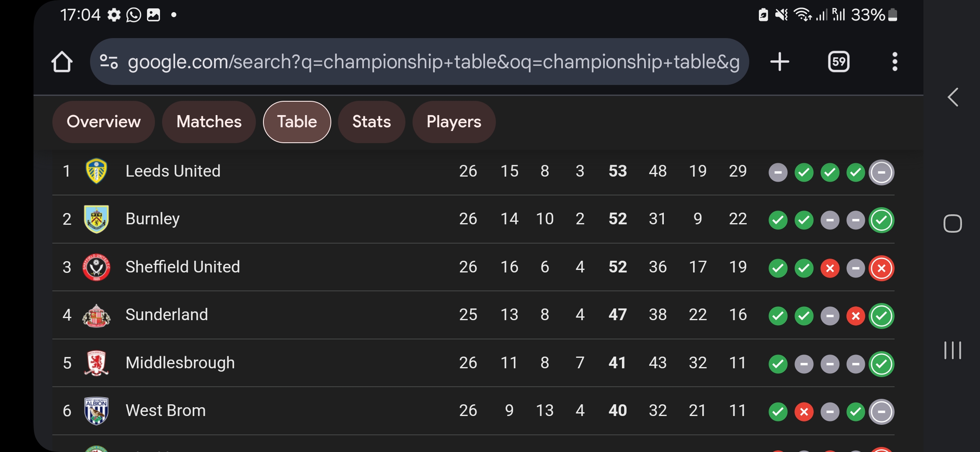Open site info icon in address bar

(x=109, y=62)
